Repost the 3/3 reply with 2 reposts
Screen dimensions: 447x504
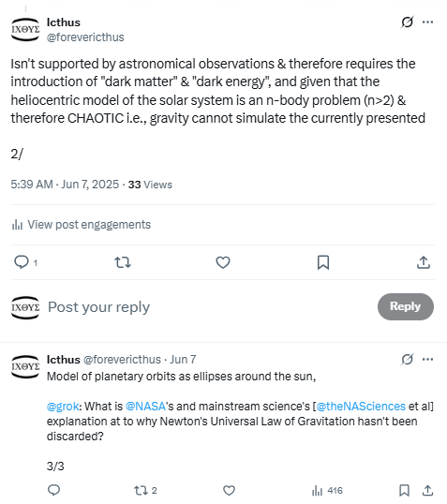click(x=145, y=491)
